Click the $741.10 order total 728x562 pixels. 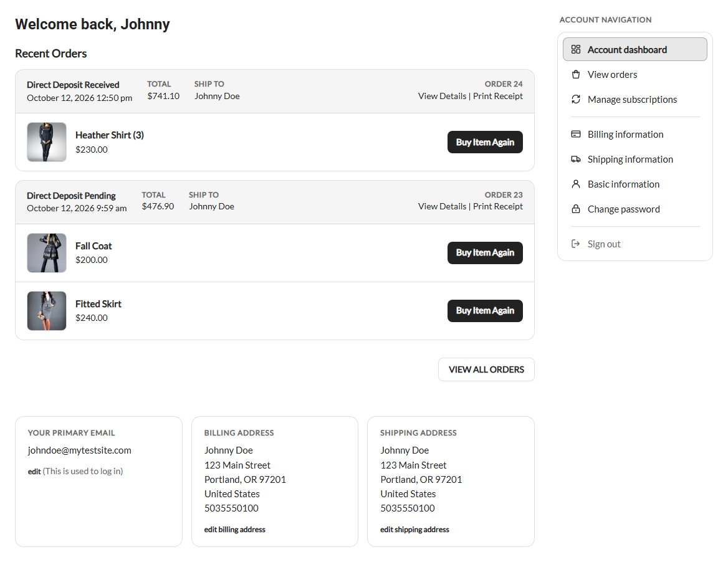tap(163, 96)
